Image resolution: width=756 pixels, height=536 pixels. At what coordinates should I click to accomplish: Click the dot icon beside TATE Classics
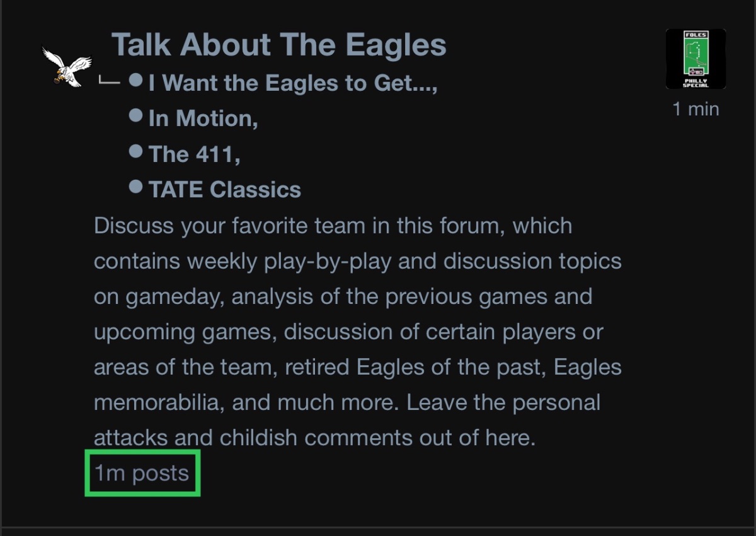[135, 187]
